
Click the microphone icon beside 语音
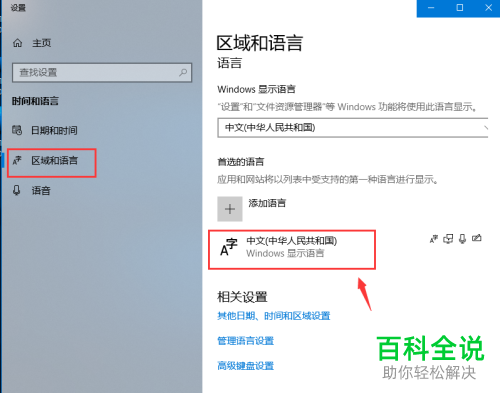click(17, 190)
